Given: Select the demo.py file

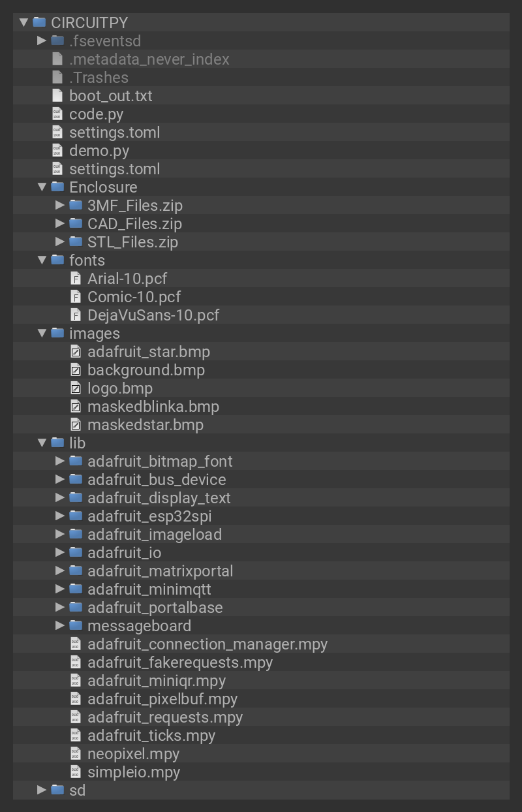Looking at the screenshot, I should 99,151.
